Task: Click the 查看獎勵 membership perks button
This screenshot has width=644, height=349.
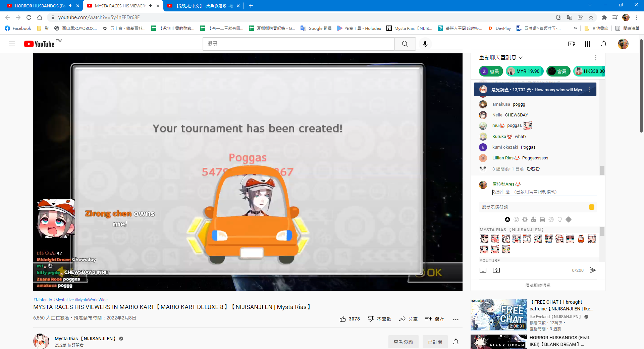Action: (403, 342)
